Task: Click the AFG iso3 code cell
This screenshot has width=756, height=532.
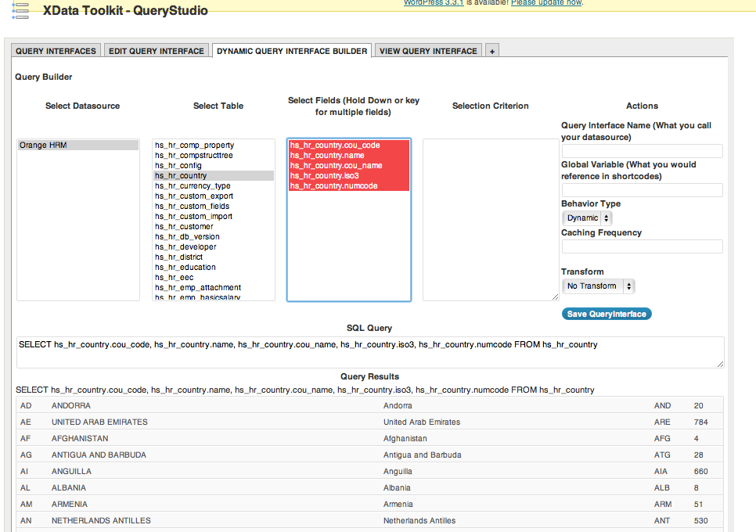Action: pyautogui.click(x=661, y=439)
